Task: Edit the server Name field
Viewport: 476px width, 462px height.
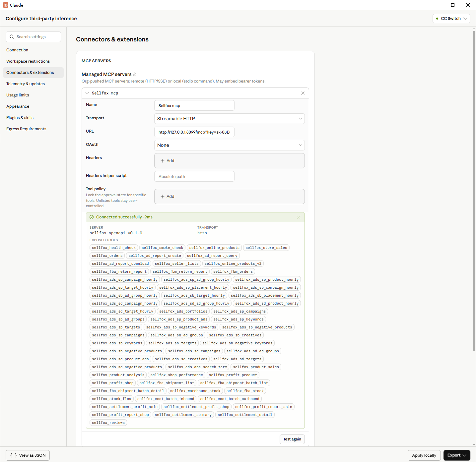Action: coord(194,105)
